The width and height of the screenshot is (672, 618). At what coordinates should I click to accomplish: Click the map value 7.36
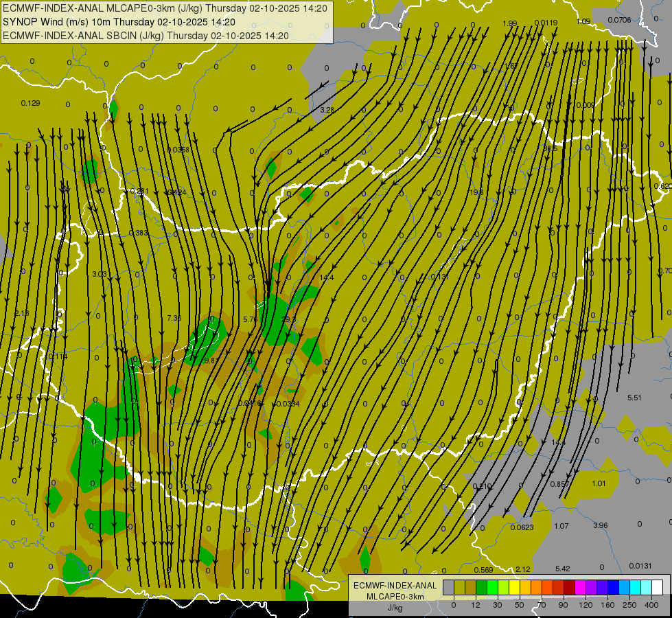pyautogui.click(x=174, y=318)
